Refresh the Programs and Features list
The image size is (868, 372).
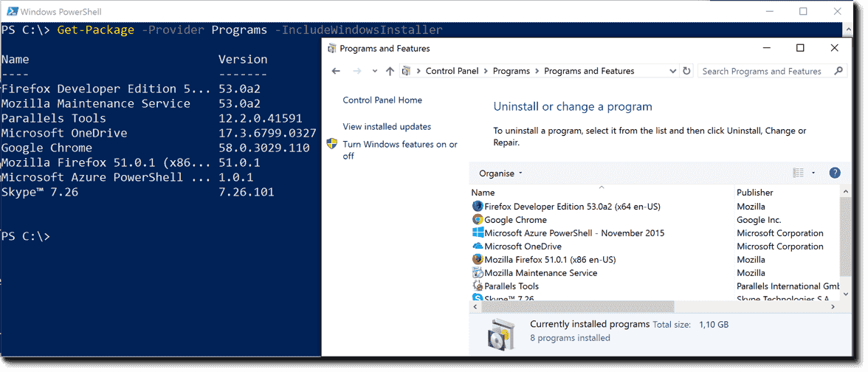click(687, 72)
